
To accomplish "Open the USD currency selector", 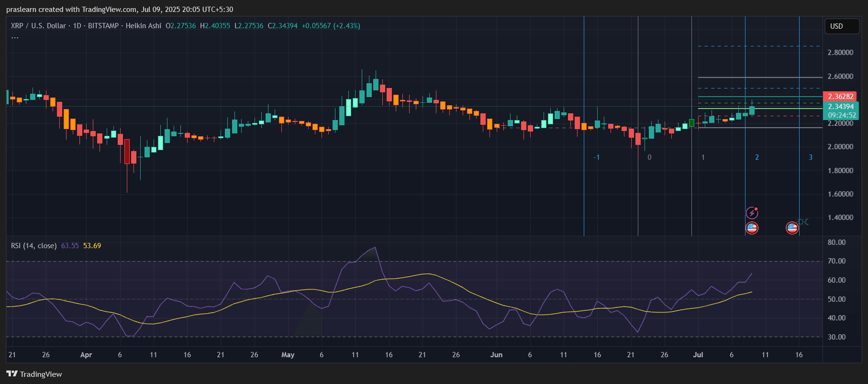I will (841, 26).
